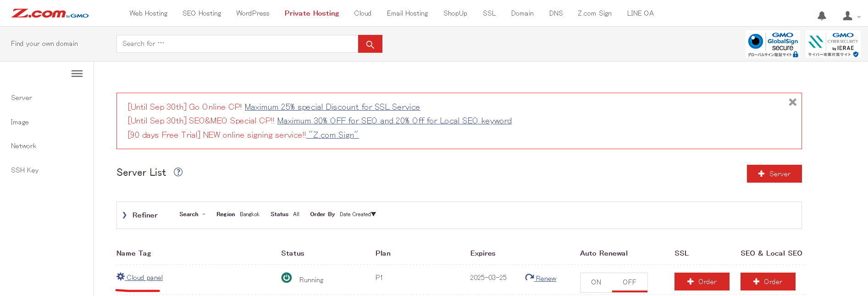Select SSH Key in the sidebar
This screenshot has width=868, height=296.
25,170
